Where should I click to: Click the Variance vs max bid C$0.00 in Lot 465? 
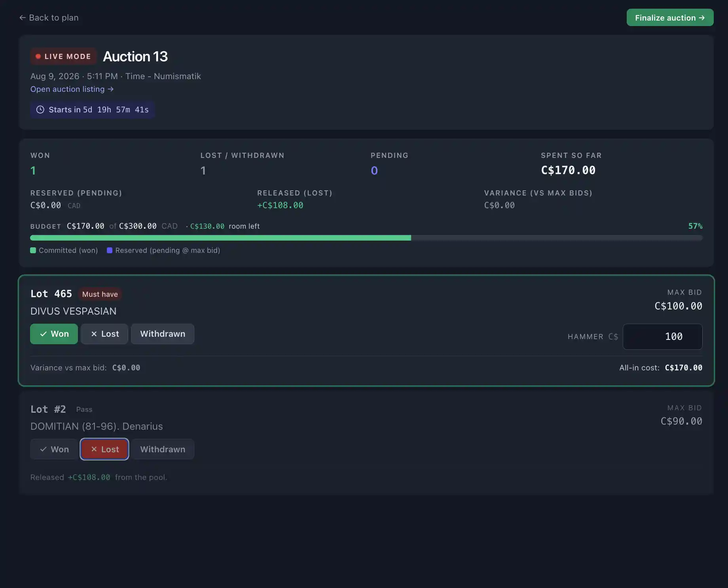click(126, 368)
